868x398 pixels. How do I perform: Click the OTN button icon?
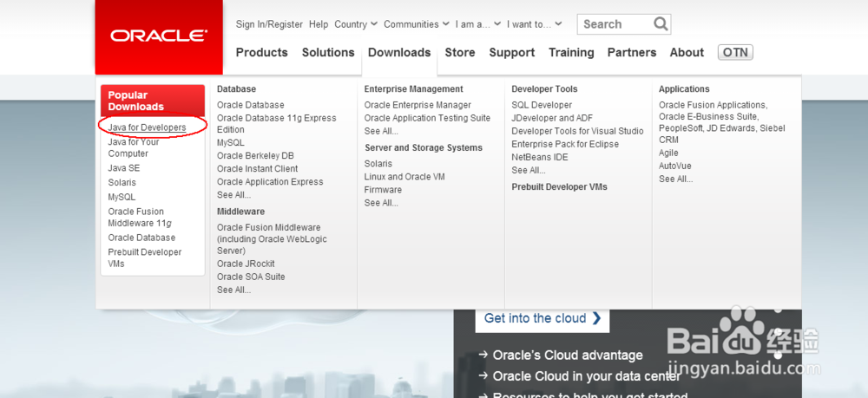tap(735, 52)
